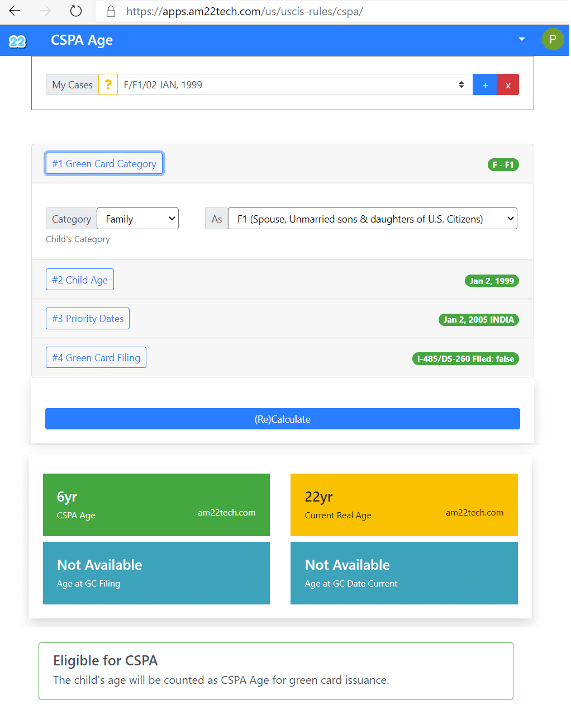Click the am22tech logo icon
The width and height of the screenshot is (571, 728).
(17, 41)
